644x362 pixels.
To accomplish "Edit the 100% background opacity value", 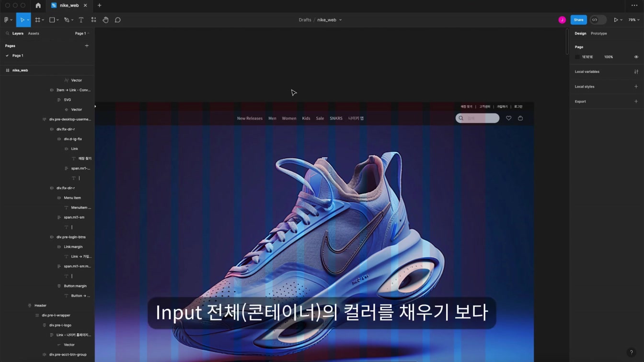I will click(609, 57).
